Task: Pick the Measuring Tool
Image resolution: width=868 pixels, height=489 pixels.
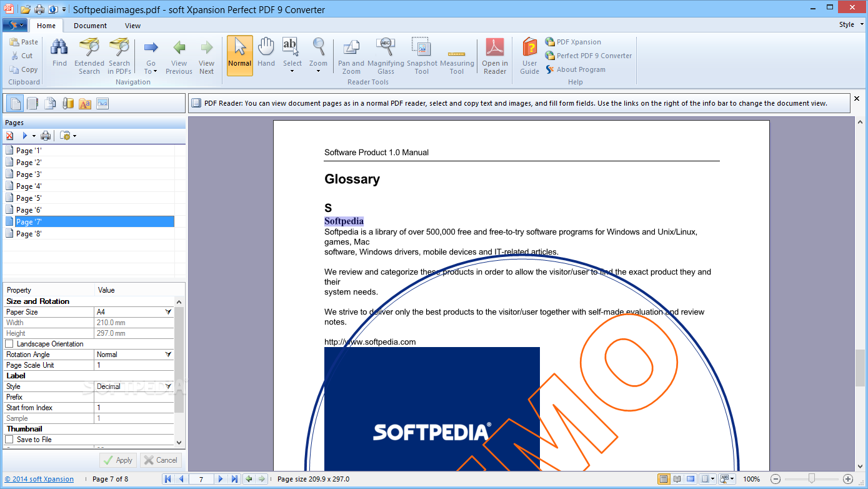Action: 457,56
